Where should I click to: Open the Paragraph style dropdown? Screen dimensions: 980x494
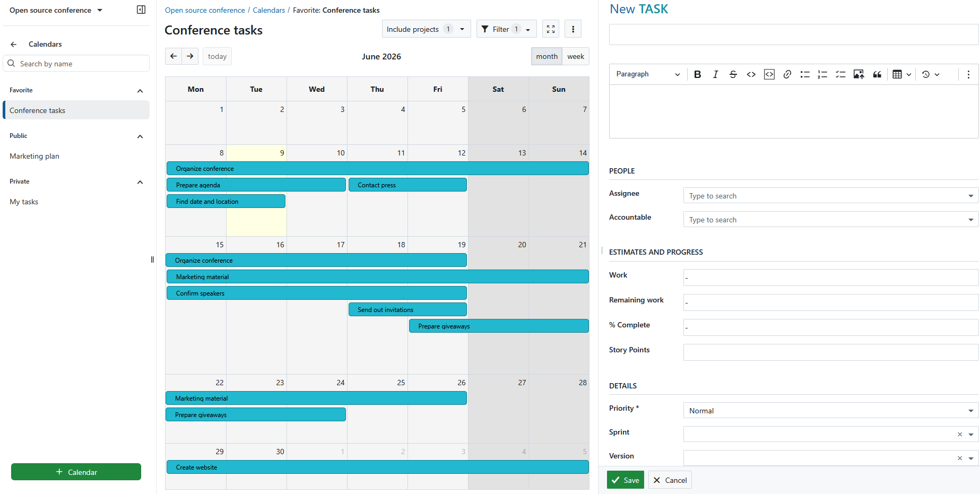click(x=648, y=74)
